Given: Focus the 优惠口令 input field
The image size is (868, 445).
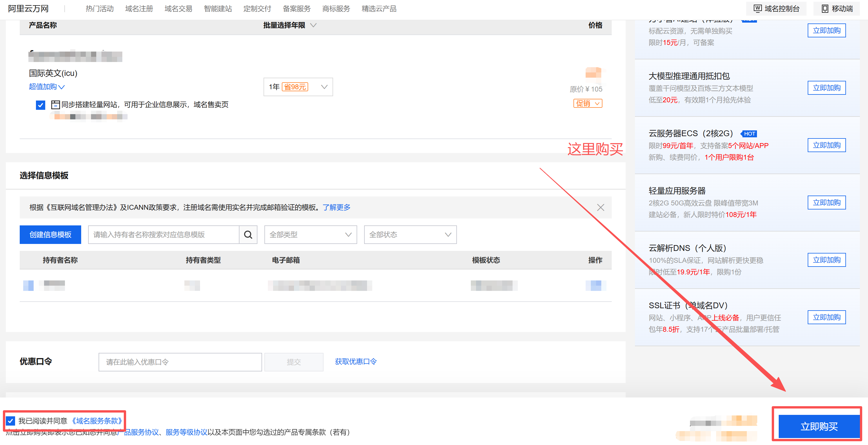Looking at the screenshot, I should [180, 362].
